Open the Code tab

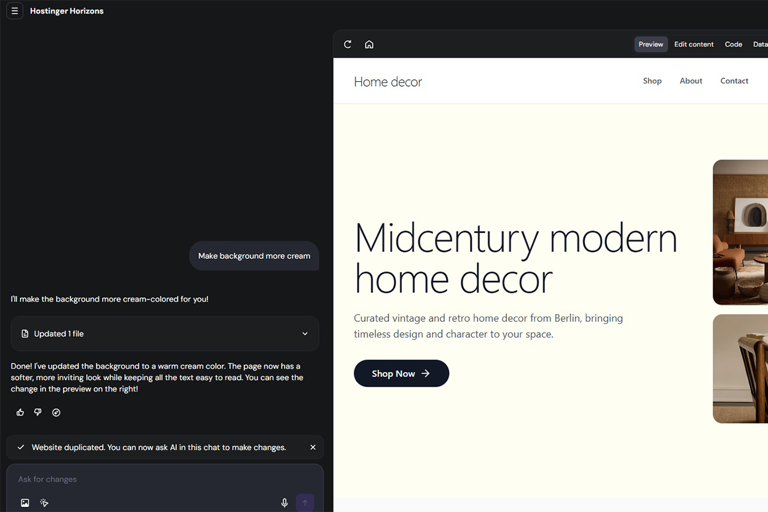click(733, 44)
